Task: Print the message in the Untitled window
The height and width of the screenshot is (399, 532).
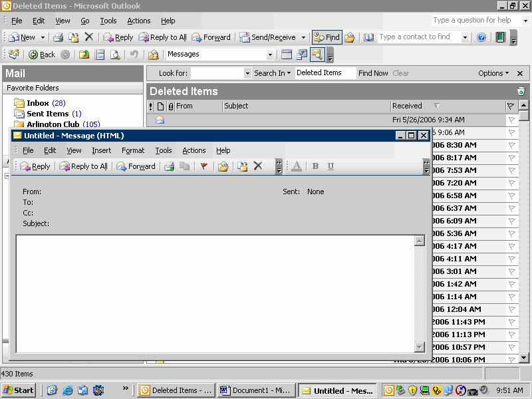Action: [x=170, y=166]
